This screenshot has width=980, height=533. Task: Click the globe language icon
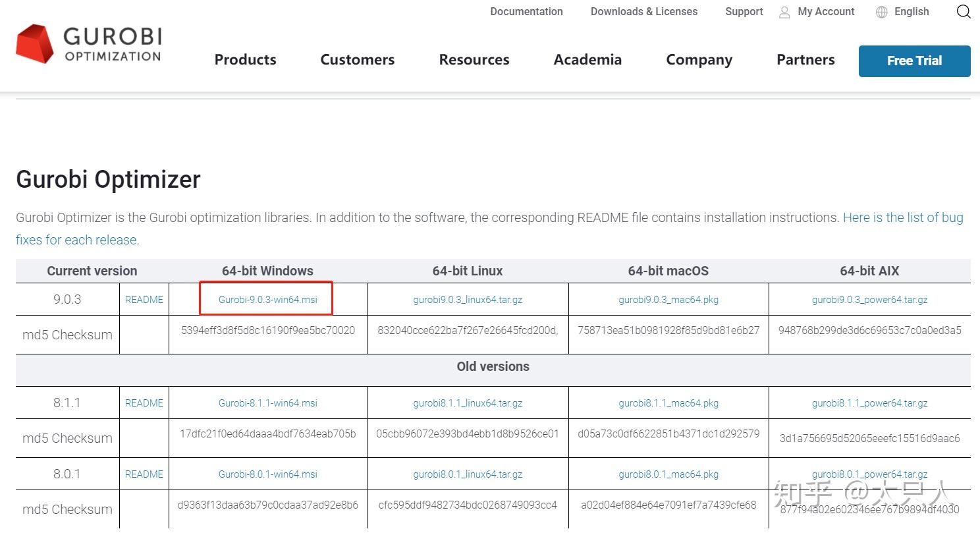pyautogui.click(x=882, y=12)
